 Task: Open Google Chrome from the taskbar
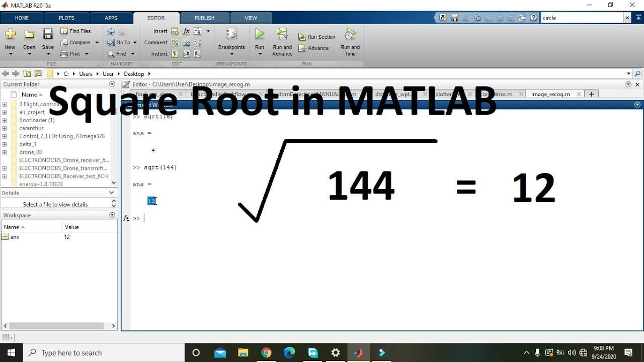[266, 353]
